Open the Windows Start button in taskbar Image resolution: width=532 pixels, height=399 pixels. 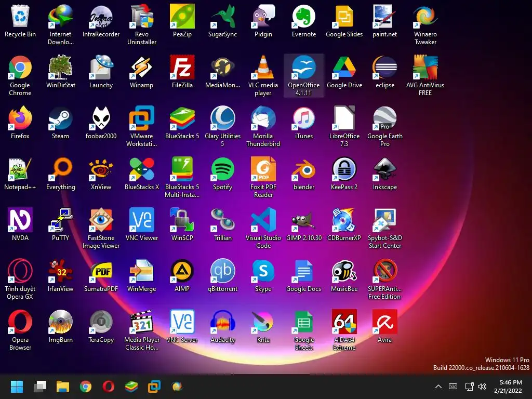pos(17,387)
